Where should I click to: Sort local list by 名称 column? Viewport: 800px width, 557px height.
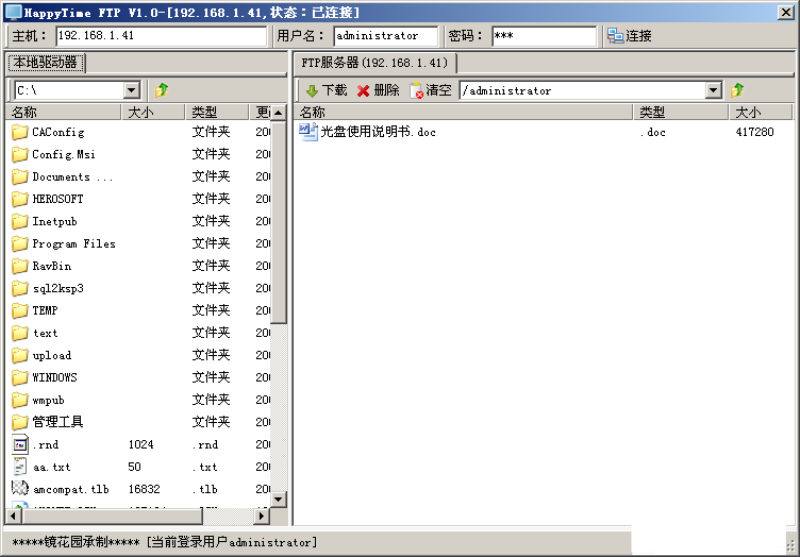(63, 112)
